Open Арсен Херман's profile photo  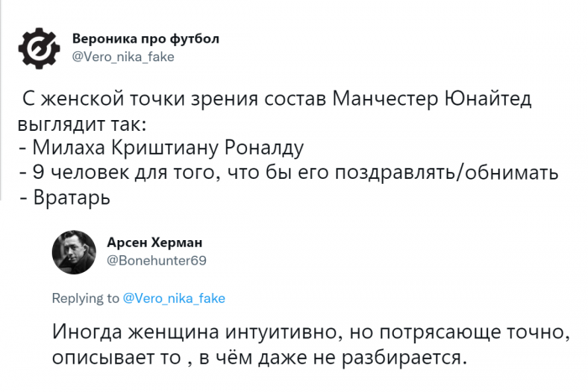pos(74,251)
